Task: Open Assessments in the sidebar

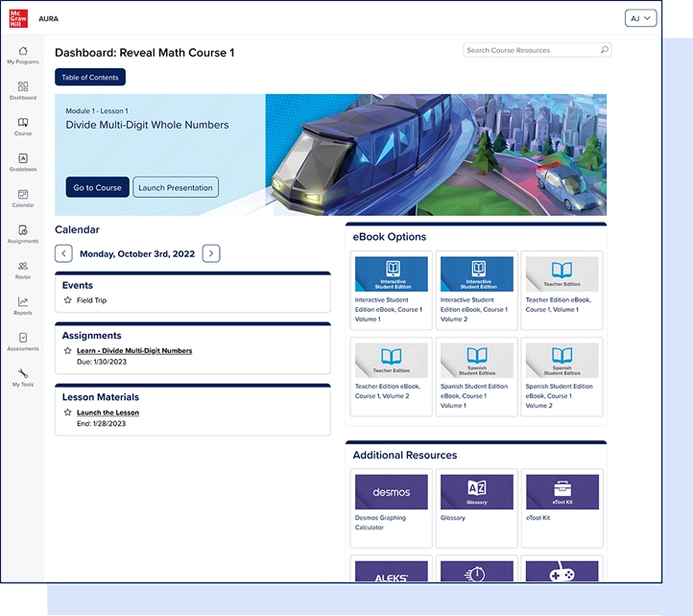Action: [x=23, y=342]
